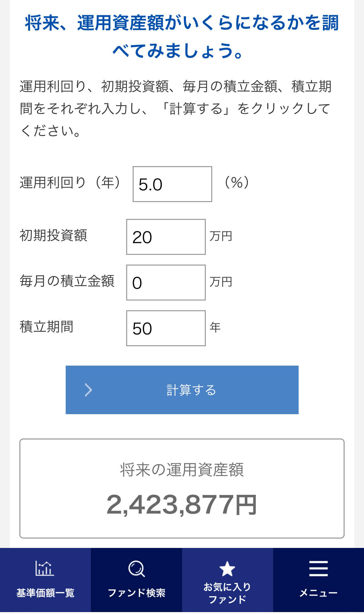Screen dimensions: 364x614
Task: Select the 運用利回り（年） input field
Action: coord(172,184)
